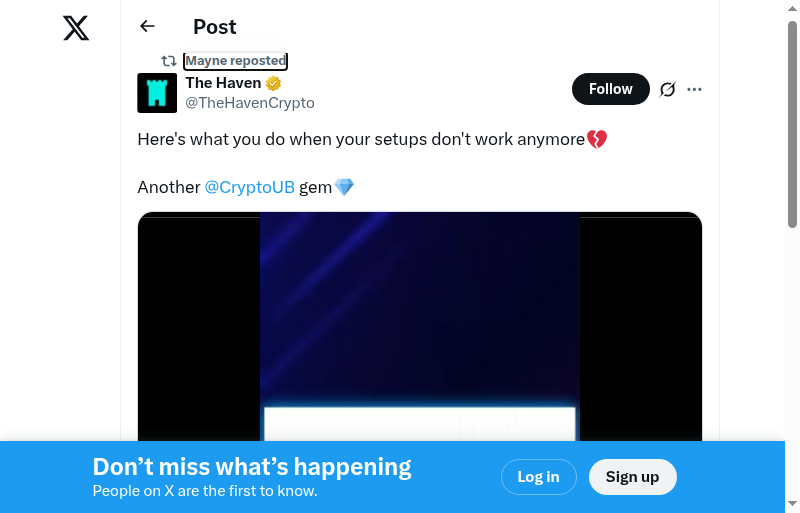
Task: Click the X logo
Action: click(76, 28)
